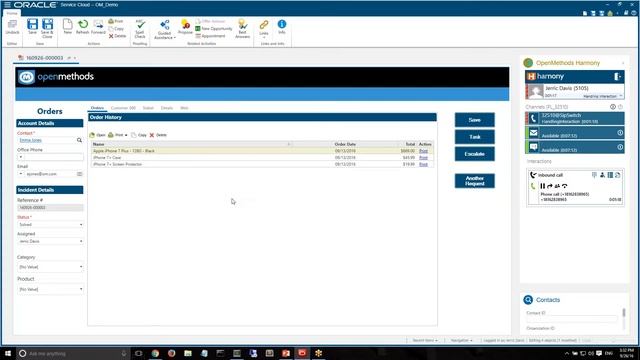Open the Oracle hamburger menu

(x=7, y=5)
